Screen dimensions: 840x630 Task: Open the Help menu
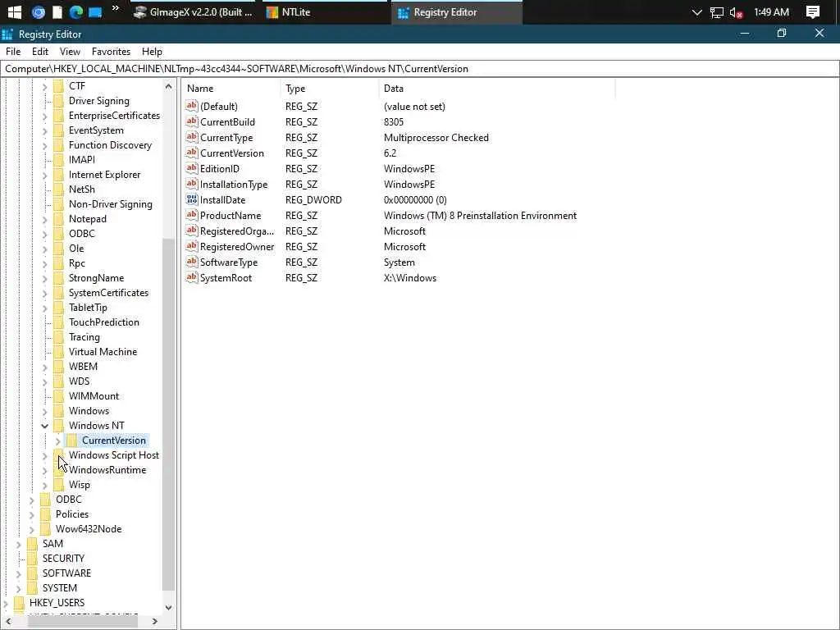click(x=152, y=52)
